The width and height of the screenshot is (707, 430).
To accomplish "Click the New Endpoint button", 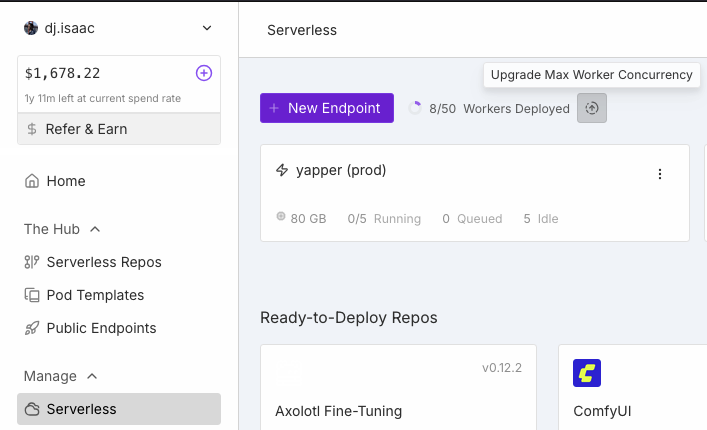I will point(326,108).
